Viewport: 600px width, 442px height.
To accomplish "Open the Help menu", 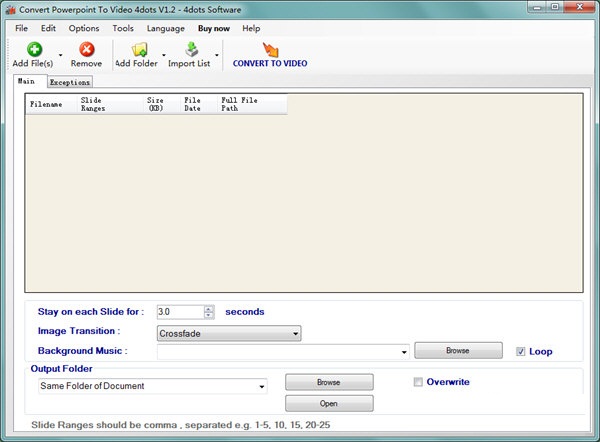I will click(251, 28).
